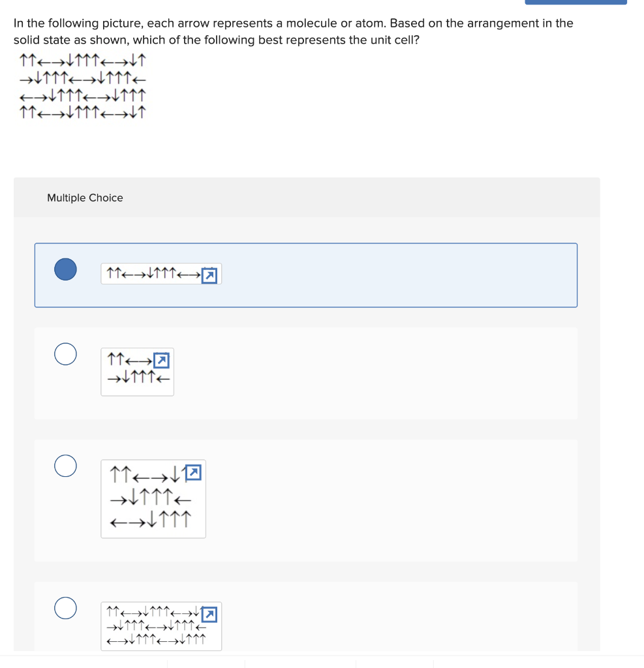Choose the radio button for two-row unit cell
This screenshot has height=668, width=644.
tap(66, 354)
